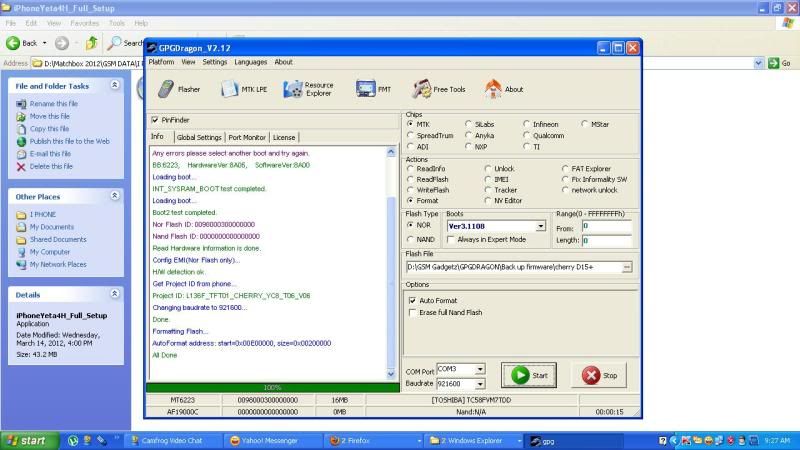Viewport: 800px width, 450px height.
Task: Click the Range From input field
Action: tap(607, 226)
